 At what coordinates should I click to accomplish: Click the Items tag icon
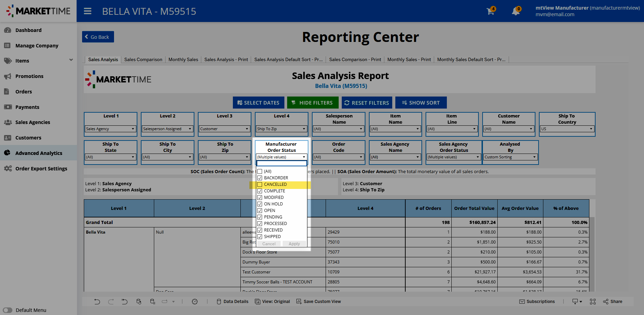tap(8, 61)
